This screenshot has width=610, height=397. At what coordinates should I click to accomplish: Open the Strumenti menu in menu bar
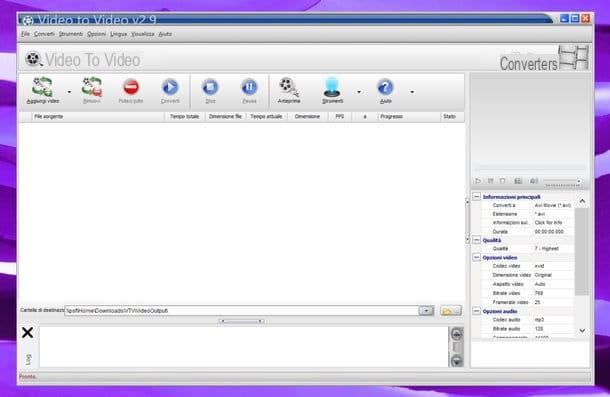pos(71,34)
